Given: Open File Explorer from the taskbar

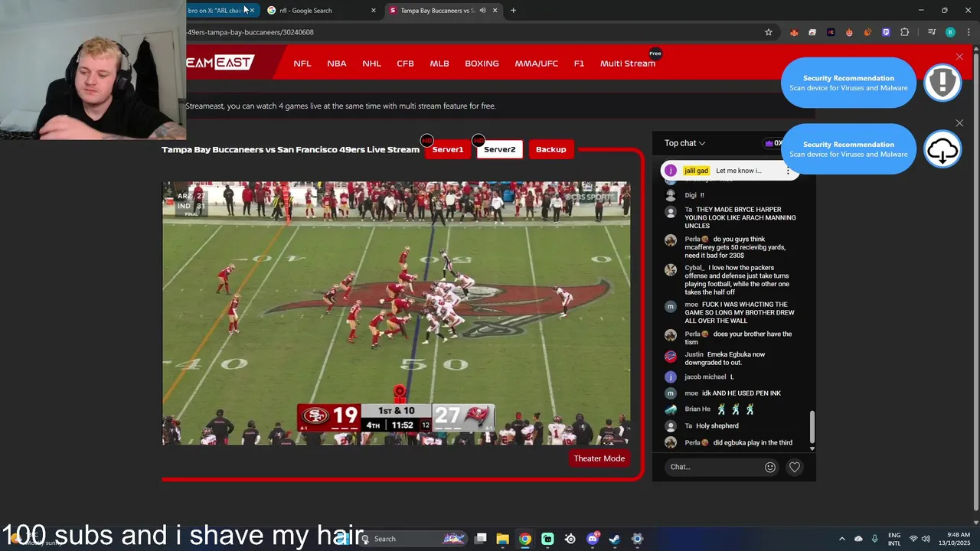Looking at the screenshot, I should pos(502,539).
